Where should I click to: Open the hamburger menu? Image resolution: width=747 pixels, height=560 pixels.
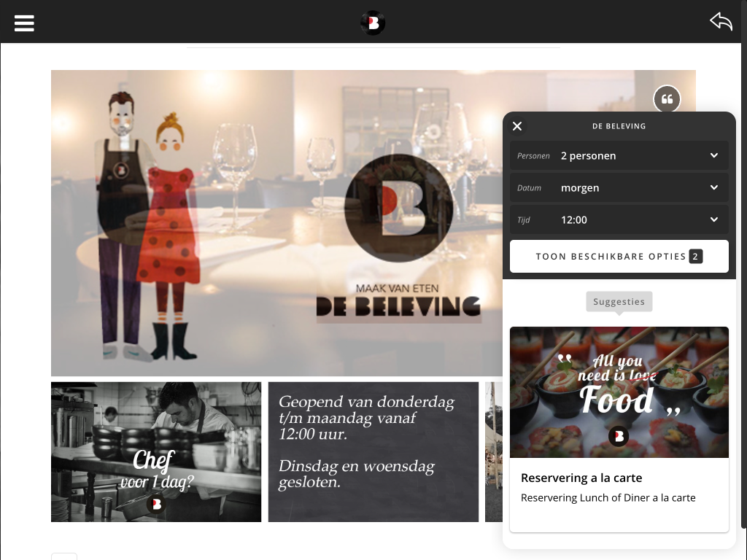24,23
